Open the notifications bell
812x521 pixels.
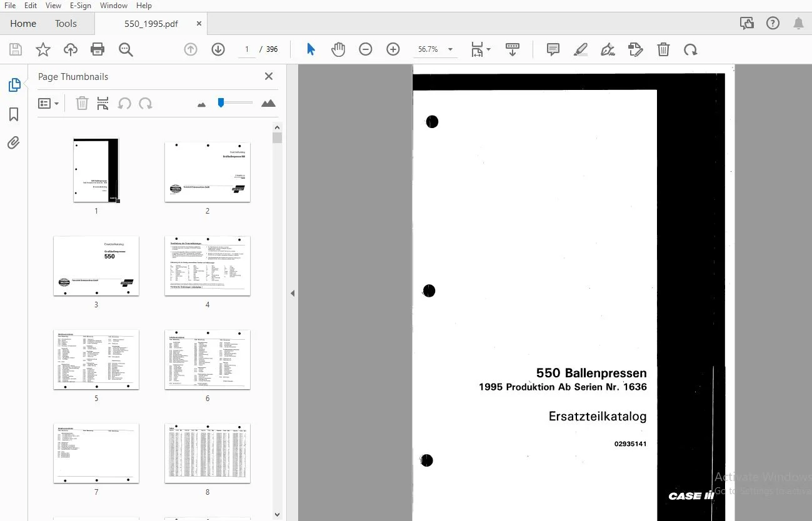click(x=798, y=24)
